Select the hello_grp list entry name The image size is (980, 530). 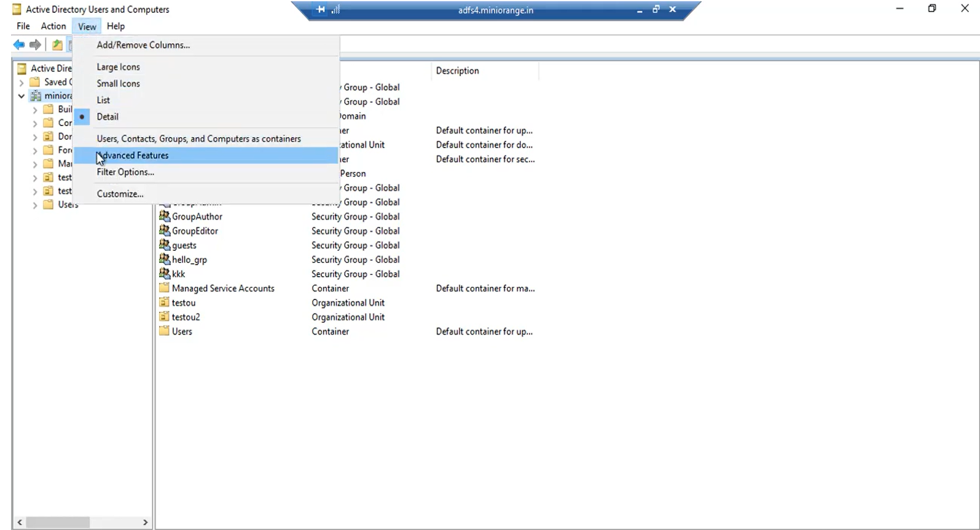[x=189, y=259]
